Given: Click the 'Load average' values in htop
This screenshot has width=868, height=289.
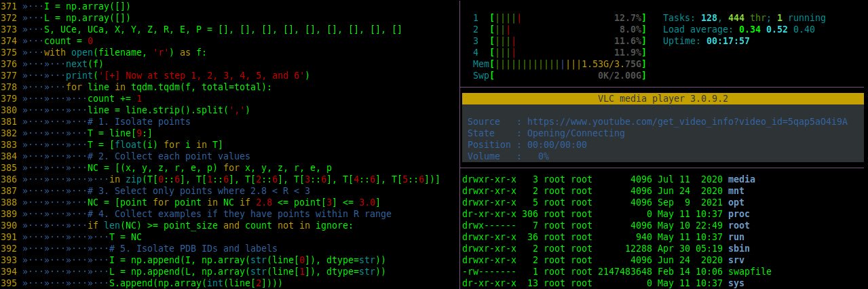Looking at the screenshot, I should (777, 29).
